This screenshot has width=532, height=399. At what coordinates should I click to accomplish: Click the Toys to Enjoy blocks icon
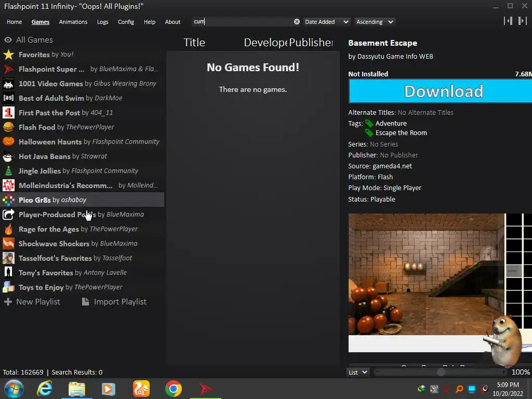pos(8,287)
